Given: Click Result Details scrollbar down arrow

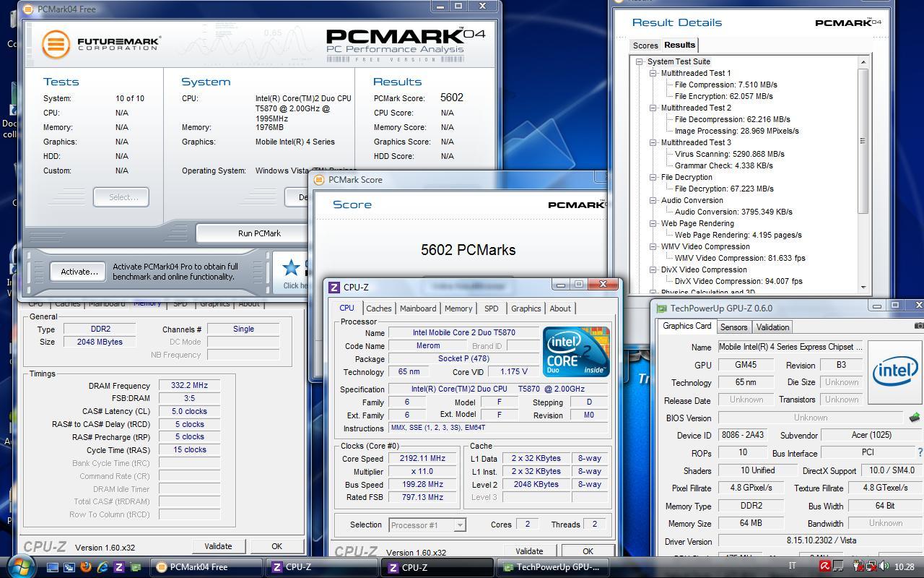Looking at the screenshot, I should coord(863,288).
